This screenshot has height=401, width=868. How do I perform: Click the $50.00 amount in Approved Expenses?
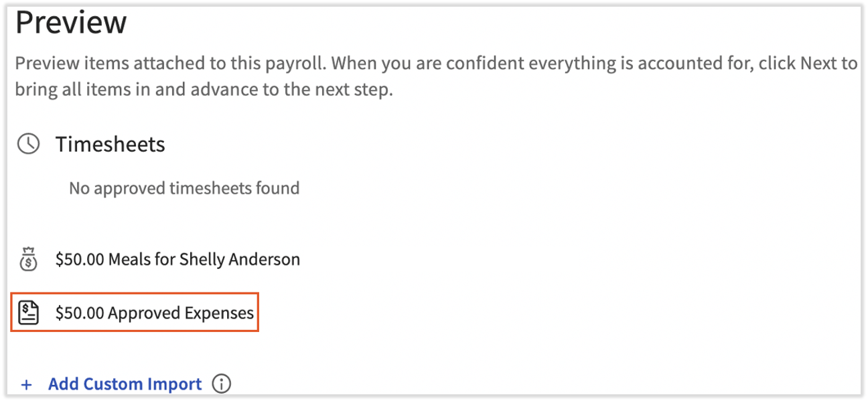pos(80,313)
